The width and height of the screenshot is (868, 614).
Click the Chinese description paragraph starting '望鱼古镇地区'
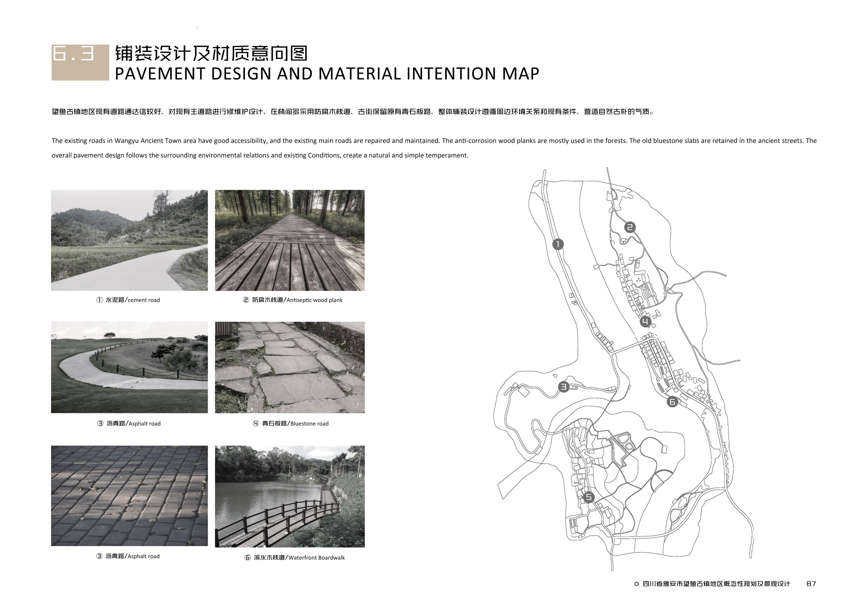pyautogui.click(x=353, y=112)
